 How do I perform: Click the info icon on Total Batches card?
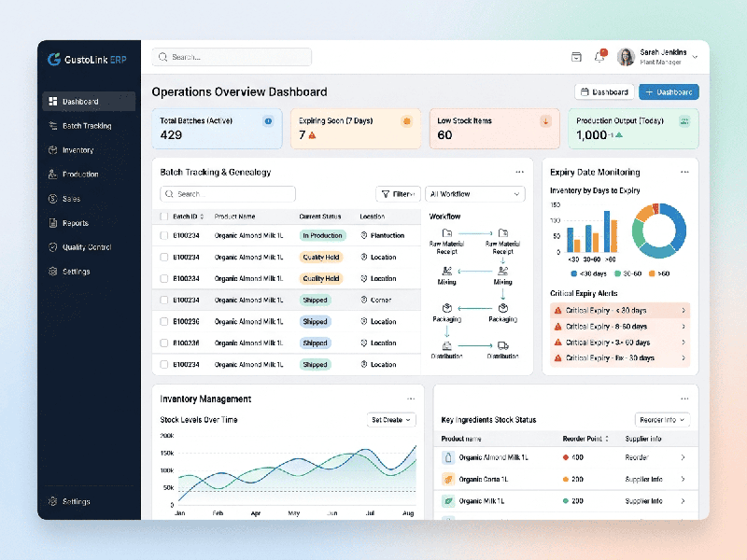pos(268,121)
